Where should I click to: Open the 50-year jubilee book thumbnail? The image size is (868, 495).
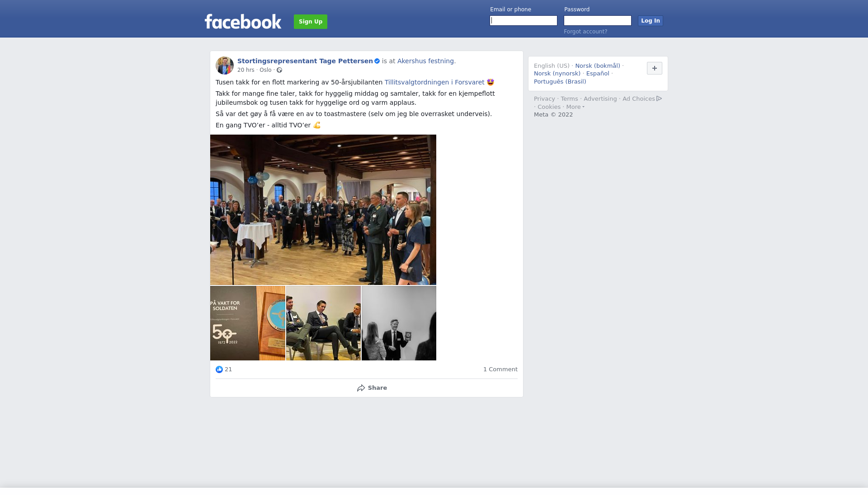pyautogui.click(x=248, y=323)
